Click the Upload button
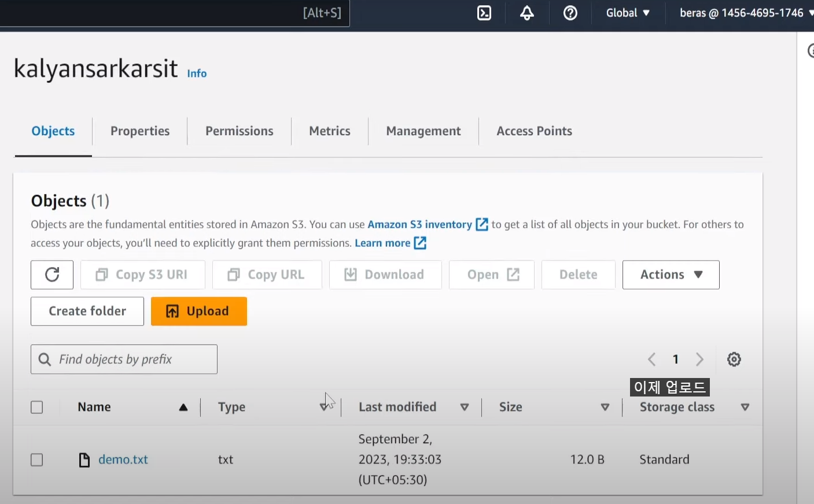Screen dimensions: 814x504 tap(199, 312)
